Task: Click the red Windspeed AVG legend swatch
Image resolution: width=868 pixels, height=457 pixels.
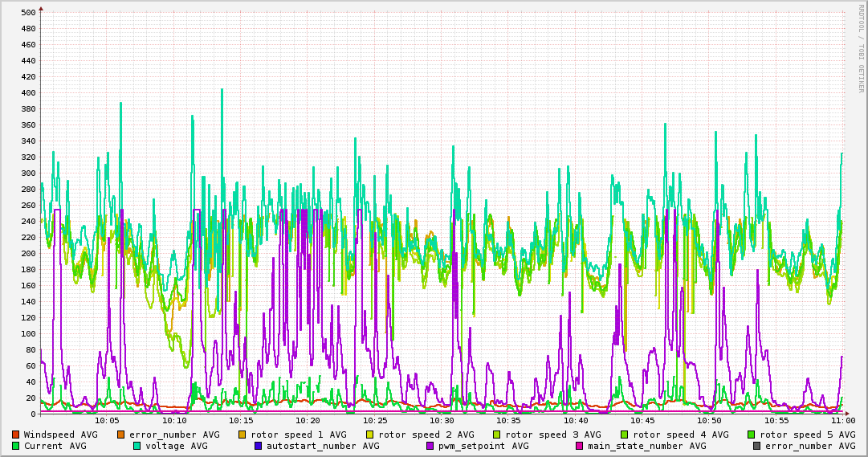Action: click(x=16, y=435)
